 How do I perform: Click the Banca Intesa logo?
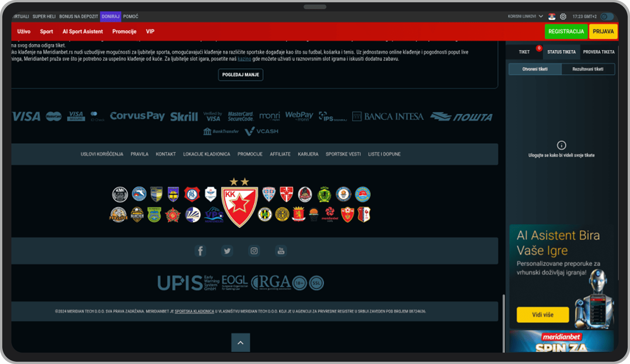(387, 116)
